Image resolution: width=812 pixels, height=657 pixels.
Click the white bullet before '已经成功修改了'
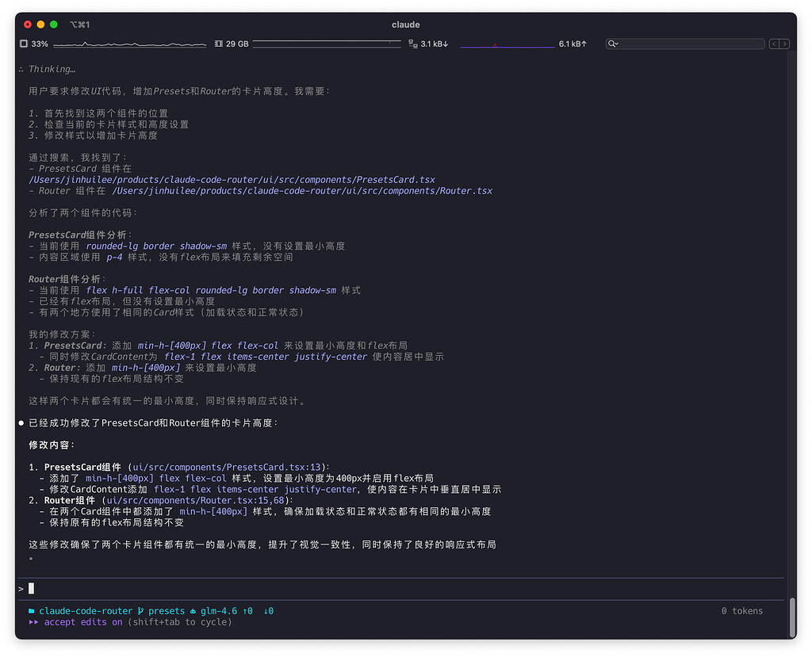coord(21,423)
